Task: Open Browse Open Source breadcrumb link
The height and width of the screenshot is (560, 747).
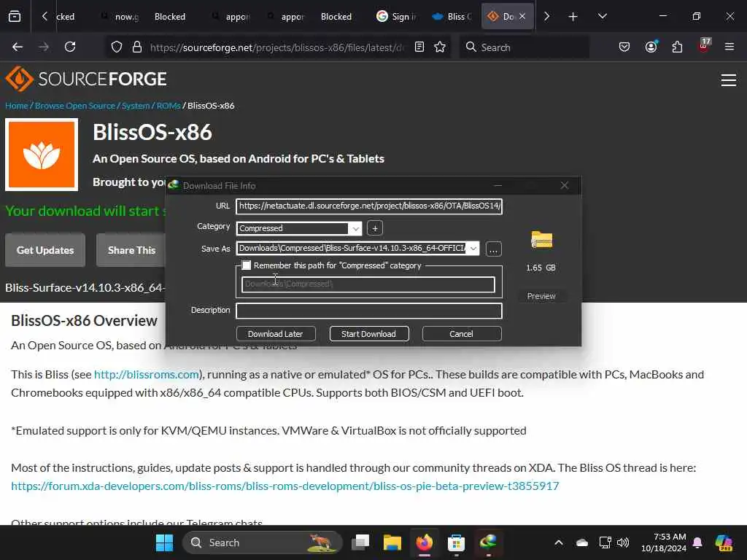Action: click(x=75, y=106)
